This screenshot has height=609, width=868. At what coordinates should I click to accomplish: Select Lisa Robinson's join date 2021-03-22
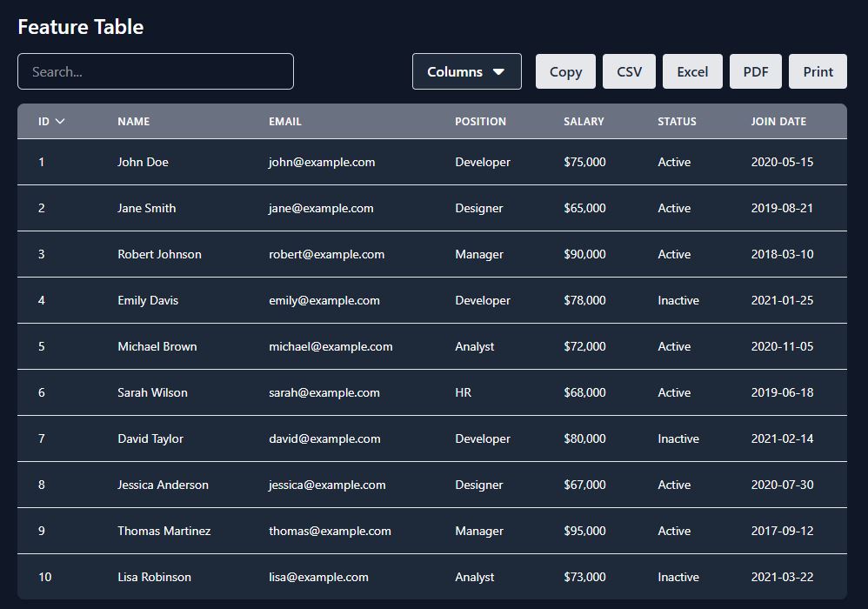click(782, 578)
